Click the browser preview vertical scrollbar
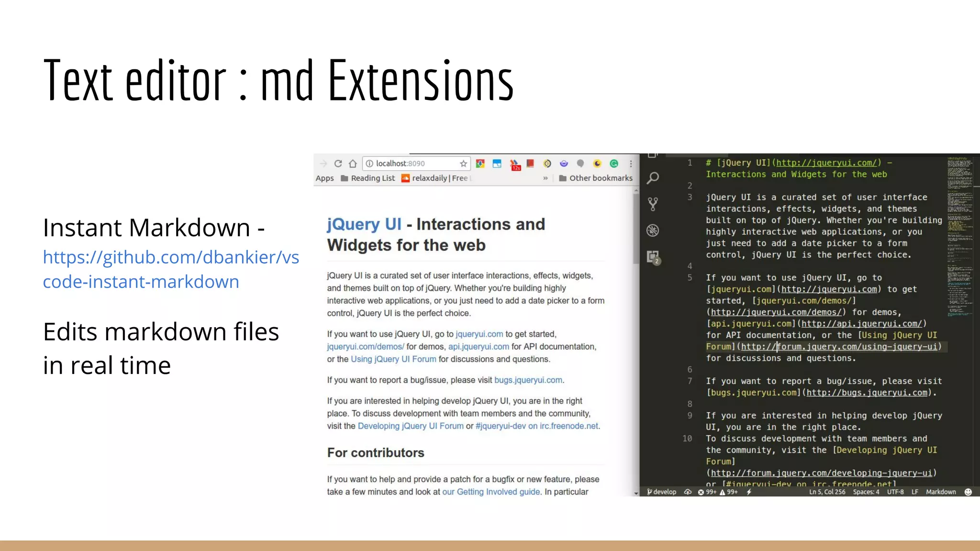Image resolution: width=980 pixels, height=551 pixels. point(636,229)
